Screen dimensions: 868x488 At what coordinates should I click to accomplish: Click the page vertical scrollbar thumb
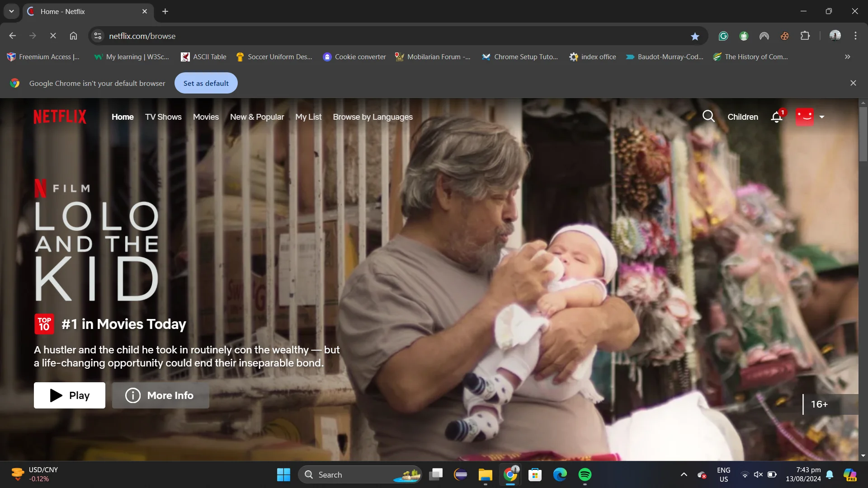(x=863, y=134)
